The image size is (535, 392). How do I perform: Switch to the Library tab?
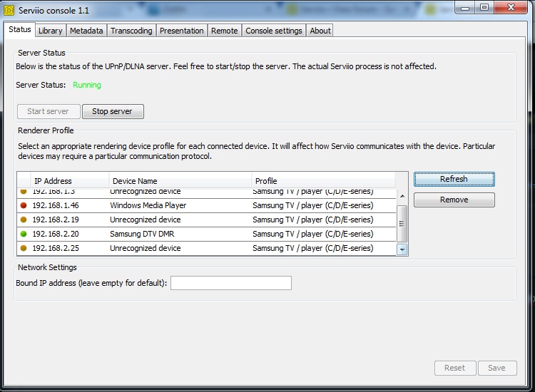[x=50, y=31]
